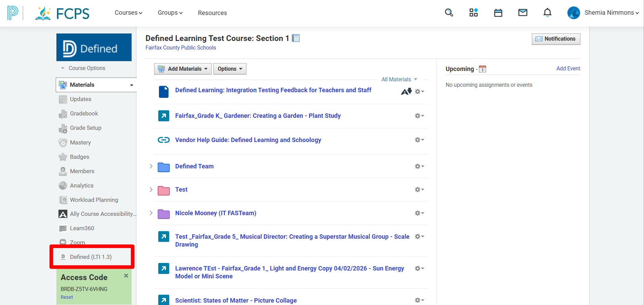Open the Options dropdown button
The height and width of the screenshot is (305, 644).
coord(230,69)
